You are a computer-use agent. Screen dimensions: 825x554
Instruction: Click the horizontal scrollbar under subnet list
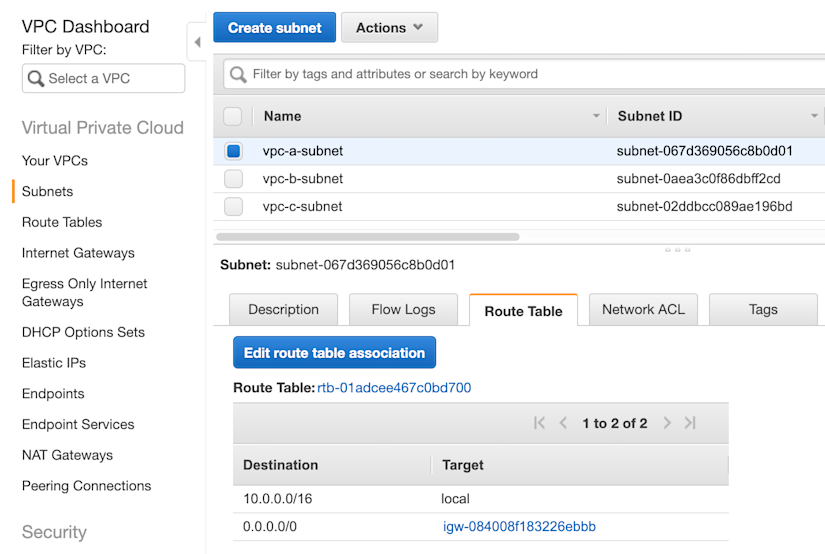click(368, 237)
